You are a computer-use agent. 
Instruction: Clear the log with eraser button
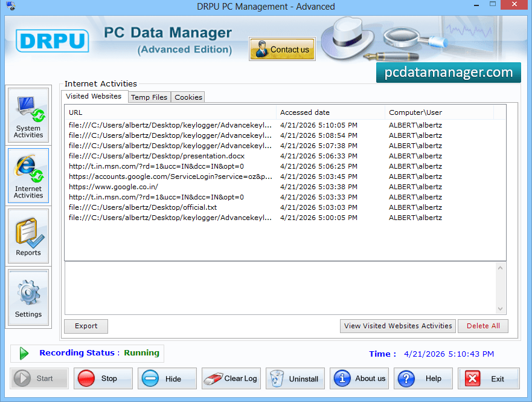point(231,378)
